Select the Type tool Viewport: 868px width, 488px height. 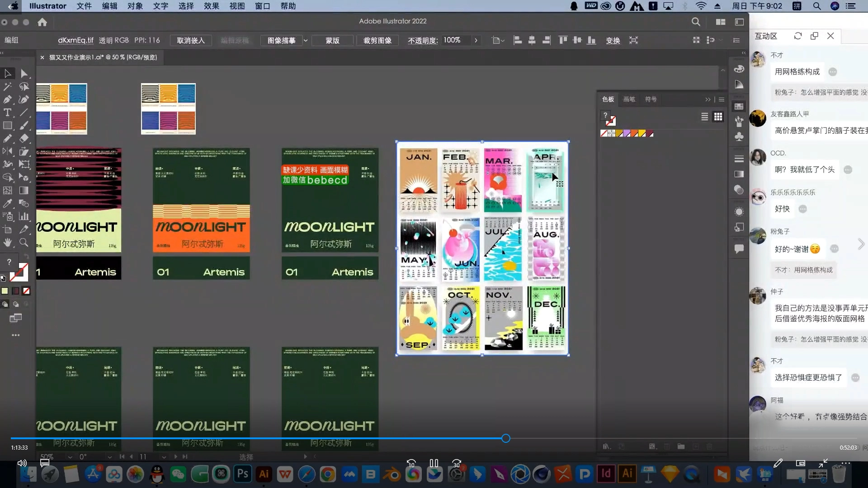pyautogui.click(x=8, y=113)
